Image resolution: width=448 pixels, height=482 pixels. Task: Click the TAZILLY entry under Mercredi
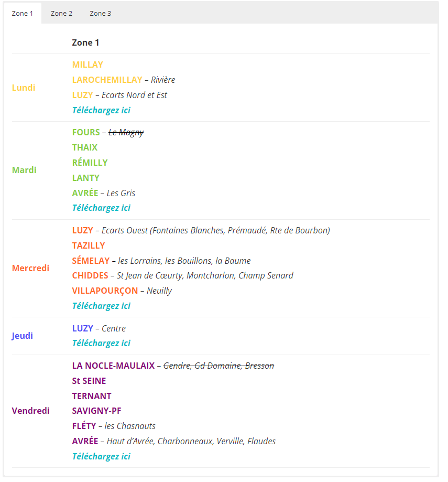tap(89, 245)
